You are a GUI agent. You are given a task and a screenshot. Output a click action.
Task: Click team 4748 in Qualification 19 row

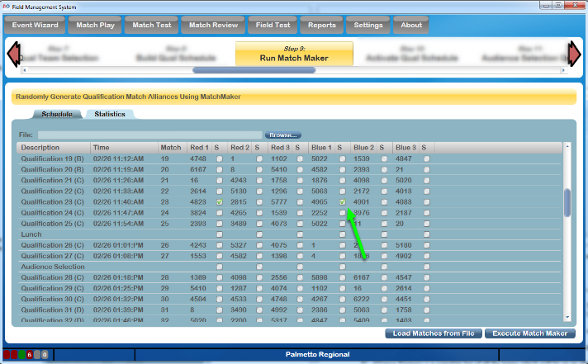(x=198, y=159)
